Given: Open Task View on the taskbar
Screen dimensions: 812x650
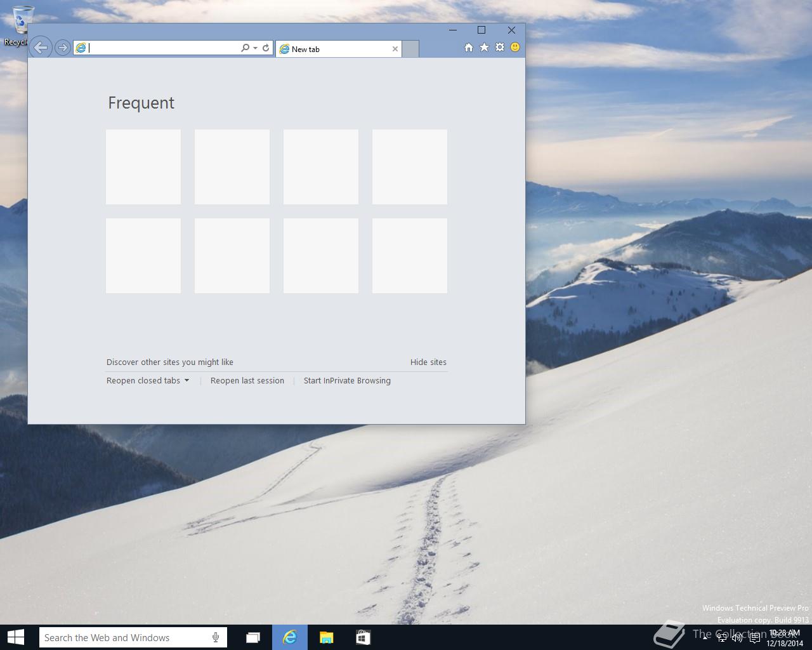Looking at the screenshot, I should 253,637.
